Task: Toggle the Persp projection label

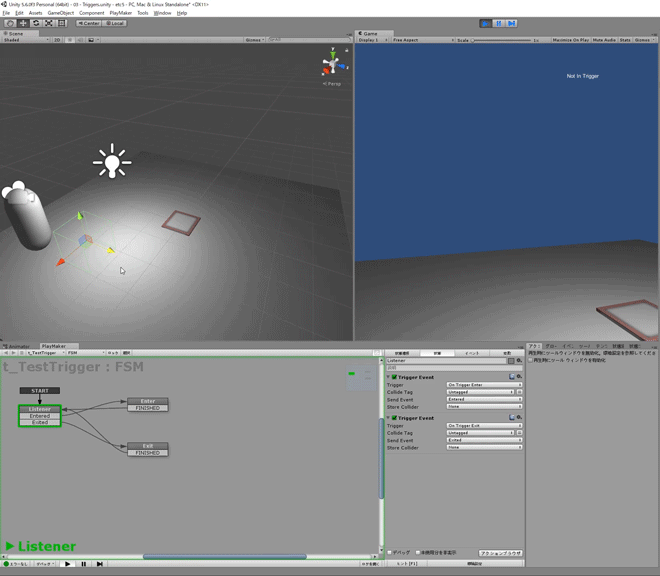Action: point(332,84)
